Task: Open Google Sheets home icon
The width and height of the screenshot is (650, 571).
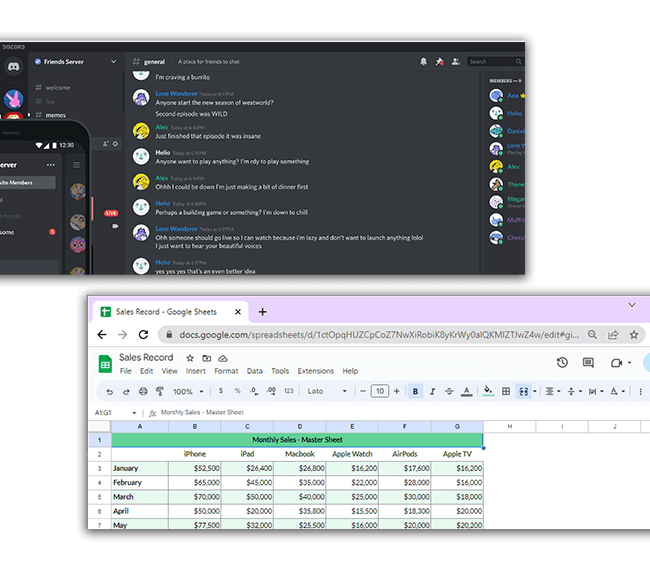Action: coord(105,364)
